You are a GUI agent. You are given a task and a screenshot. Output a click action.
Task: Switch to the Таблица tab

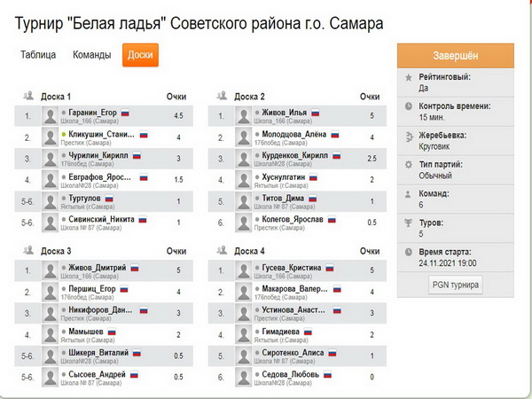[38, 55]
